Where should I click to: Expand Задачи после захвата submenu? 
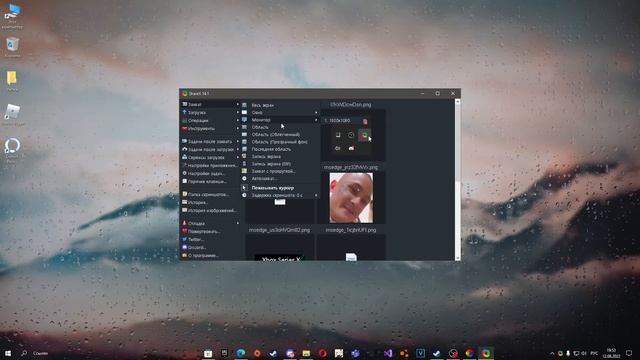[x=210, y=141]
